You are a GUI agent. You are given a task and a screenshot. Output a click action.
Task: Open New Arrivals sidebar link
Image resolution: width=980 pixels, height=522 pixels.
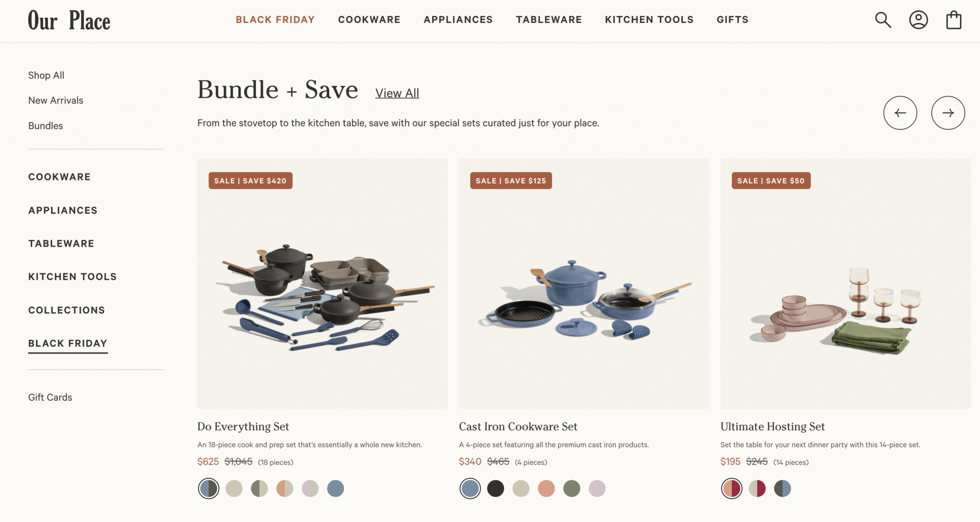[56, 101]
